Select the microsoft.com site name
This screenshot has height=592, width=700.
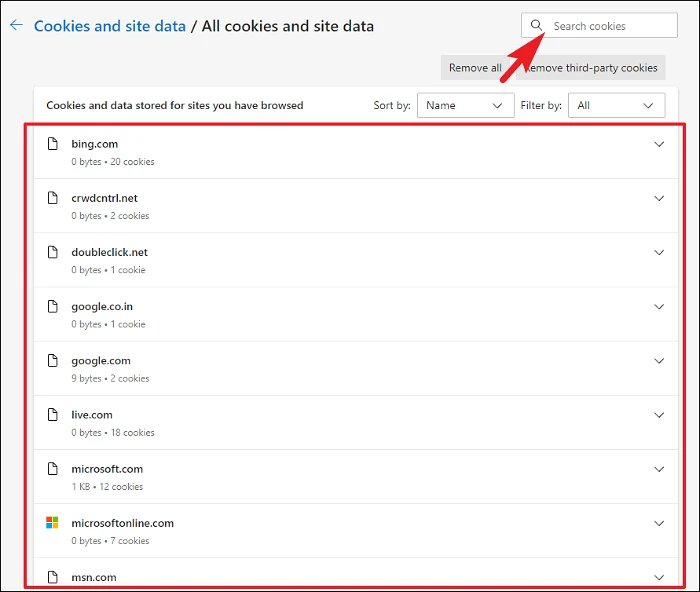107,469
